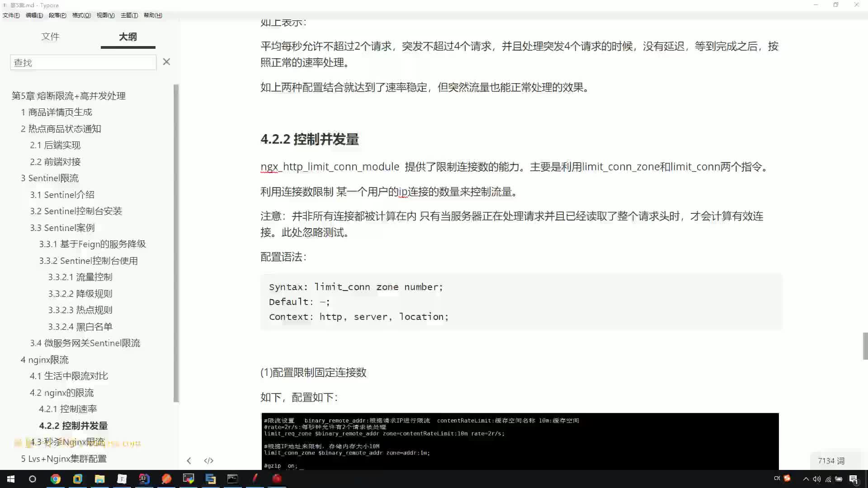Show hidden system tray icons
This screenshot has width=868, height=488.
(806, 479)
